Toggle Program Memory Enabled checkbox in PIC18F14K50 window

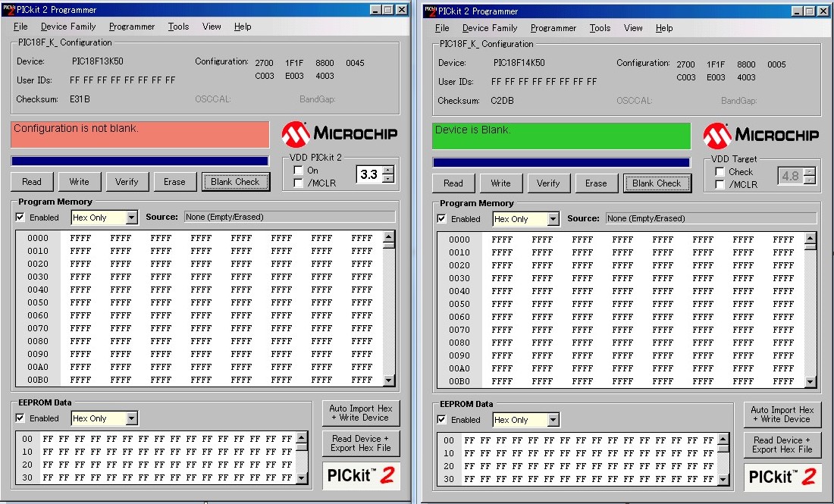[441, 218]
